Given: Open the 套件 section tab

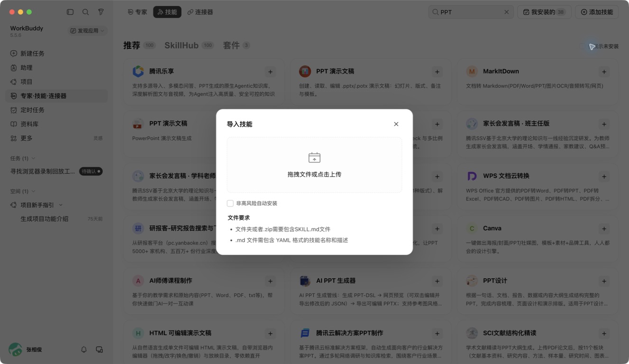Looking at the screenshot, I should pyautogui.click(x=236, y=45).
